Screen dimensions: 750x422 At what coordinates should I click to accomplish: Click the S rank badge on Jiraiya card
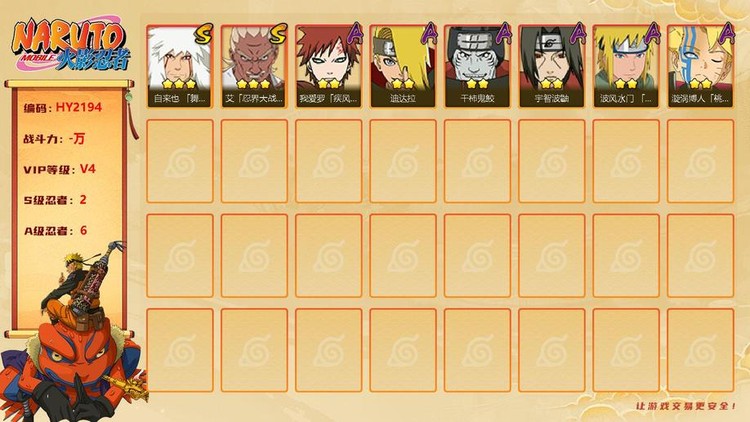coord(203,34)
